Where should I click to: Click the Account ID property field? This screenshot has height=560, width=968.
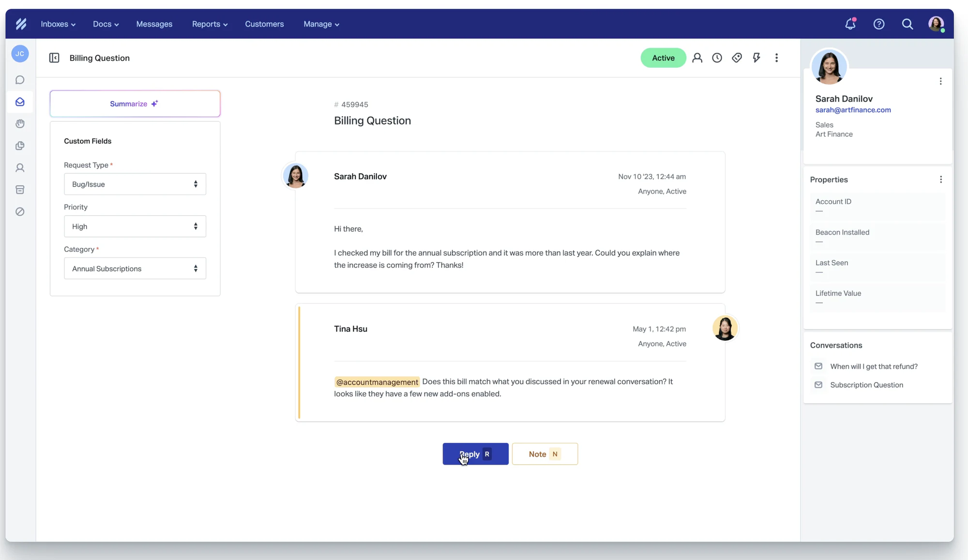[877, 206]
